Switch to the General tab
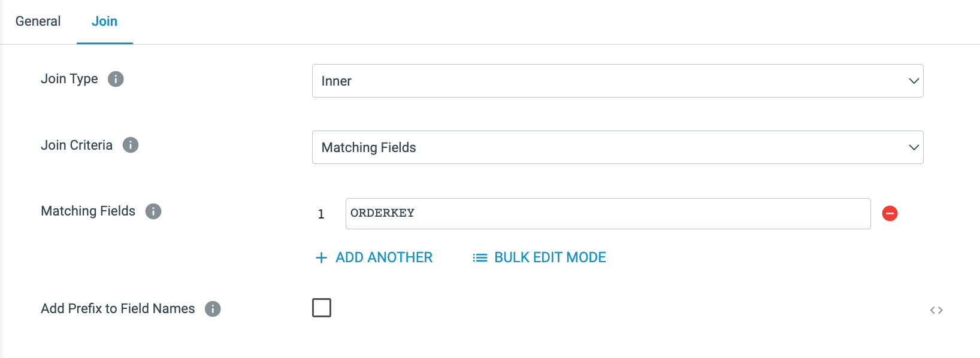 pos(38,22)
